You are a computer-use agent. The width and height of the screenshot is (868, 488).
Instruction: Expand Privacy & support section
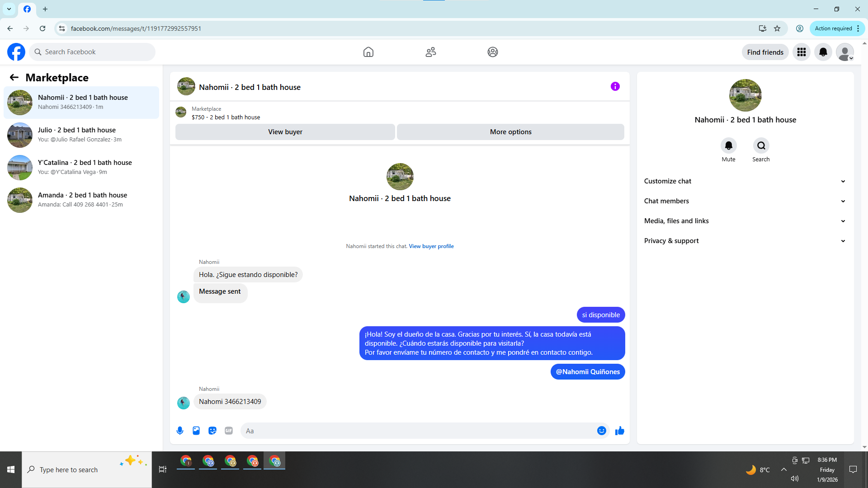[x=745, y=241]
